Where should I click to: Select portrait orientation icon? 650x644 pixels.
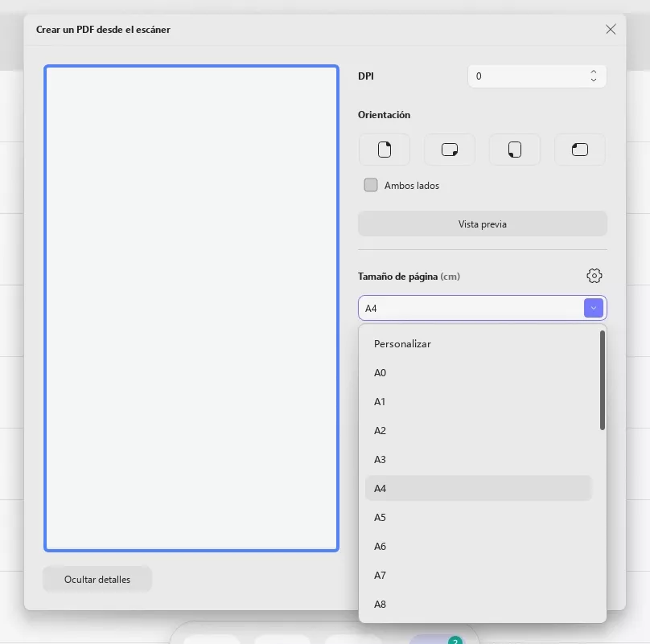385,150
